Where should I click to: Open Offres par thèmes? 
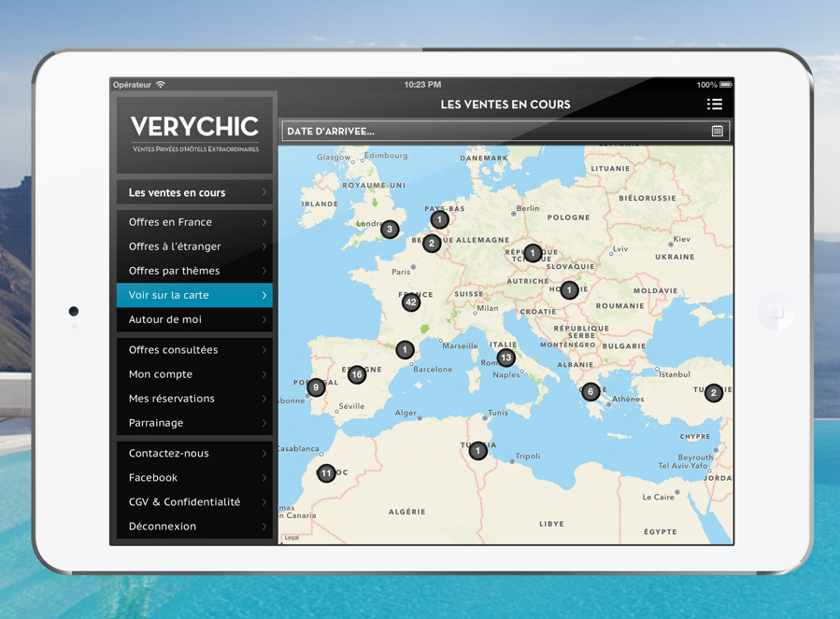coord(194,271)
